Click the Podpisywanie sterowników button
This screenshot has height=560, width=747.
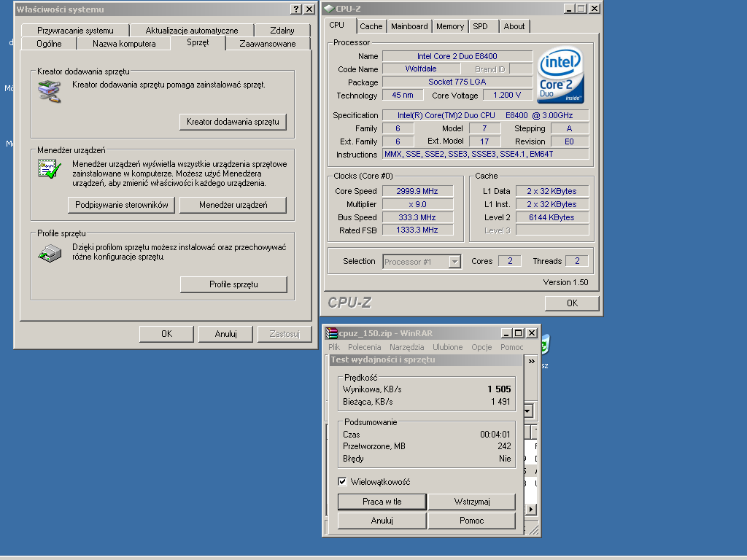click(x=122, y=205)
